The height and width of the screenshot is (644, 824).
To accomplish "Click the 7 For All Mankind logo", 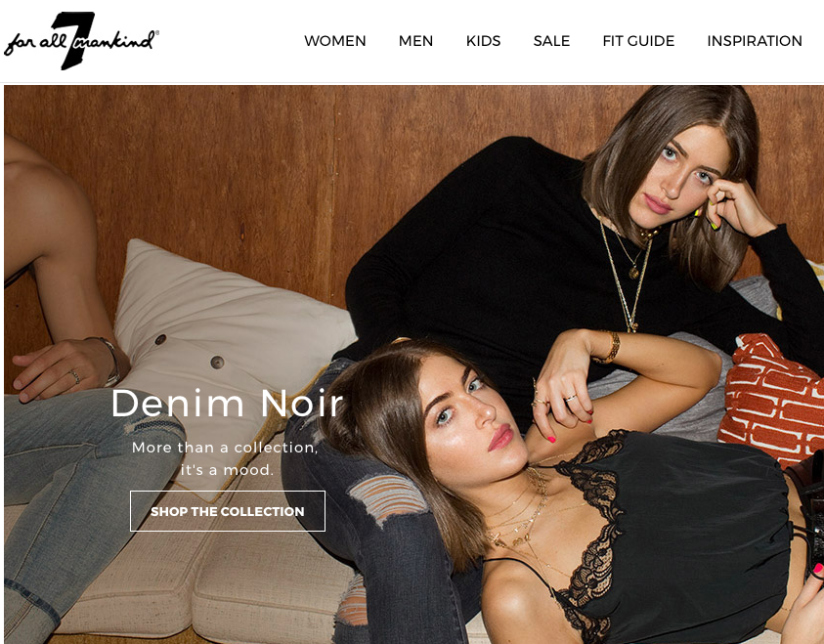I will pyautogui.click(x=81, y=40).
